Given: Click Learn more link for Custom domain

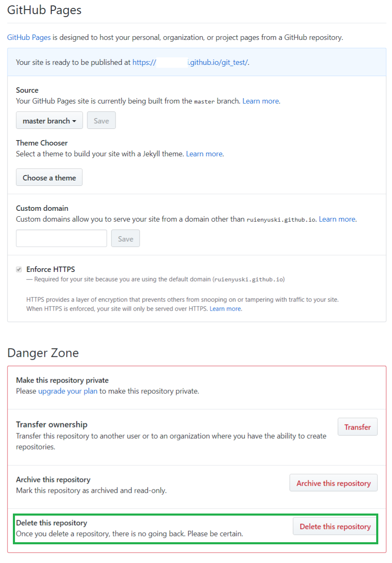Looking at the screenshot, I should [x=337, y=219].
